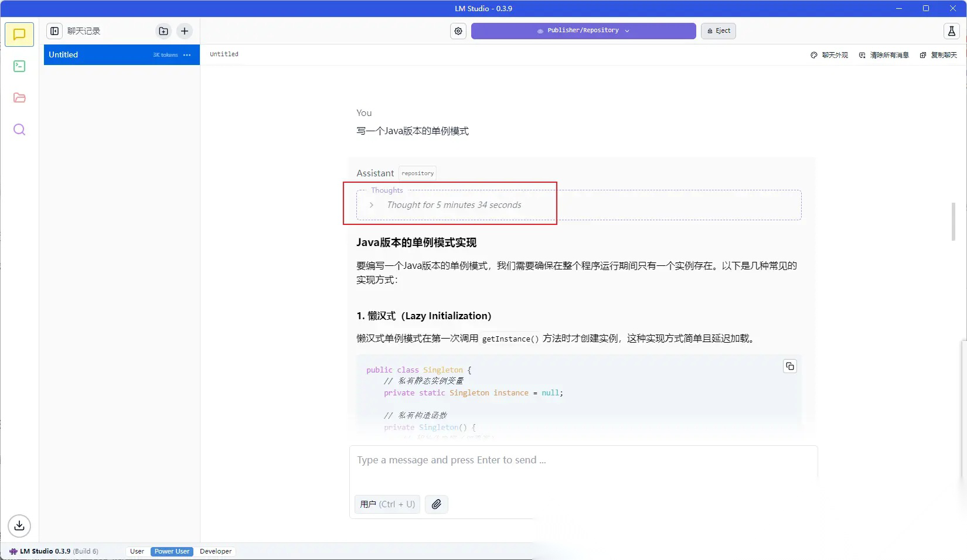Click the Java版本的单例模式实现 heading
Image resolution: width=967 pixels, height=560 pixels.
tap(416, 243)
